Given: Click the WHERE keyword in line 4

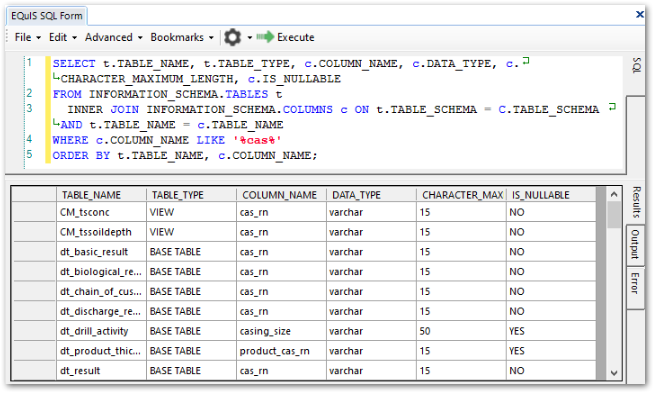Looking at the screenshot, I should [70, 140].
